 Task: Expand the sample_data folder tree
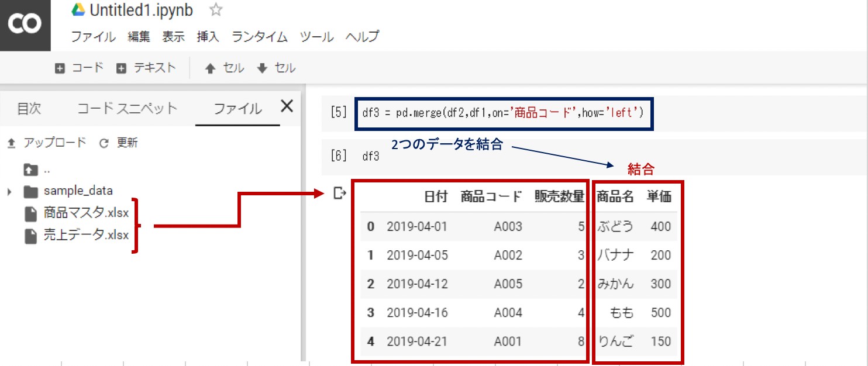[x=9, y=190]
